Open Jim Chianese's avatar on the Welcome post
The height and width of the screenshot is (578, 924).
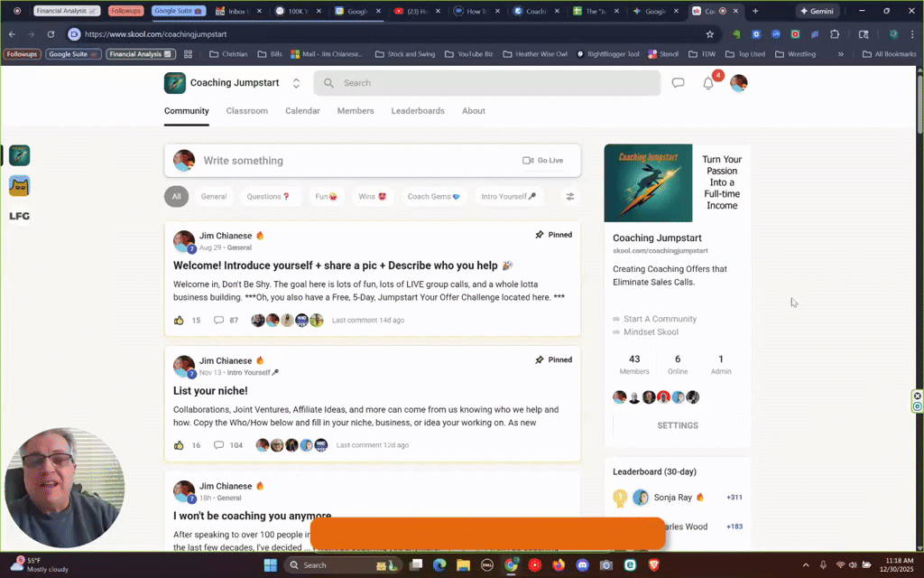[184, 240]
